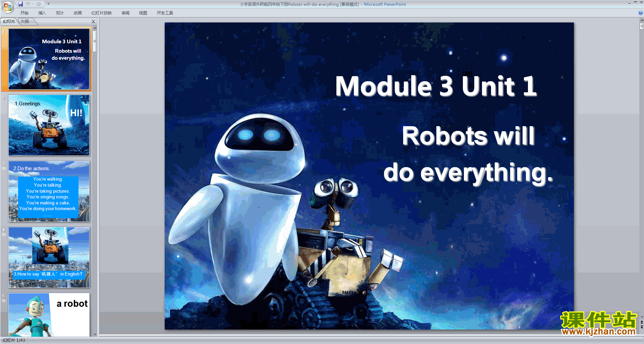The image size is (644, 344).
Task: Switch to the 幻灯片 pane tab
Action: point(9,21)
